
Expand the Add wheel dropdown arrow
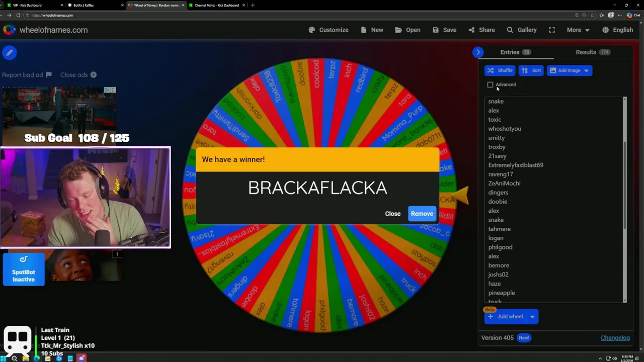[532, 317]
